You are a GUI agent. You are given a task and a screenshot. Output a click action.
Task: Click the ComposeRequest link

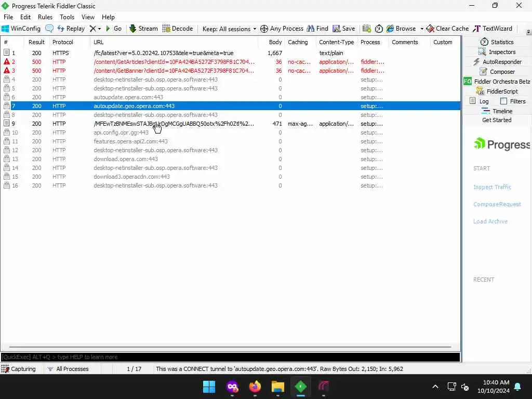[497, 204]
